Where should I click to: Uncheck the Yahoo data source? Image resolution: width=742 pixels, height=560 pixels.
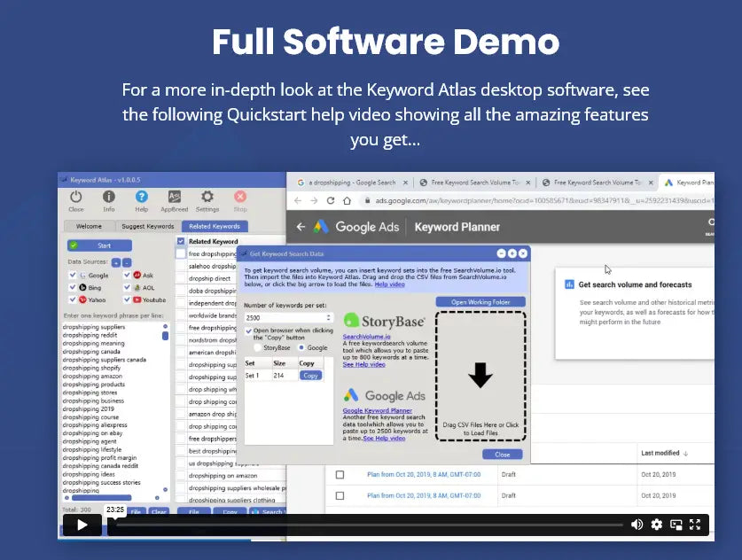click(x=73, y=299)
